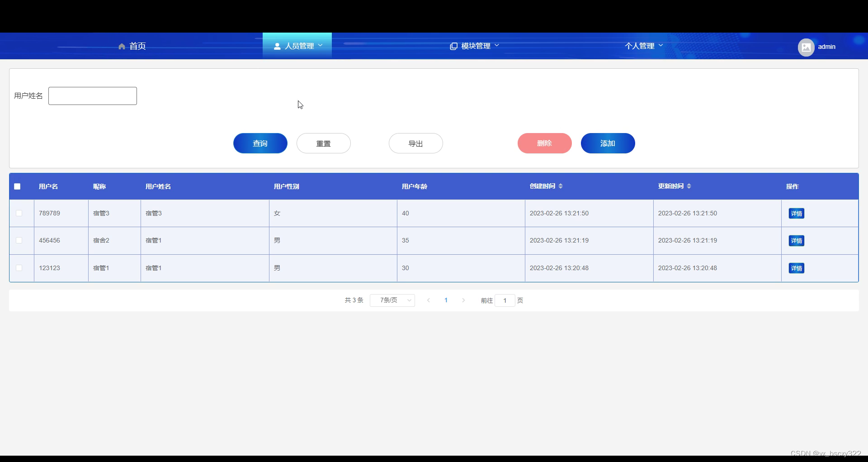
Task: Sort by 创建时间 arrows
Action: coord(561,186)
